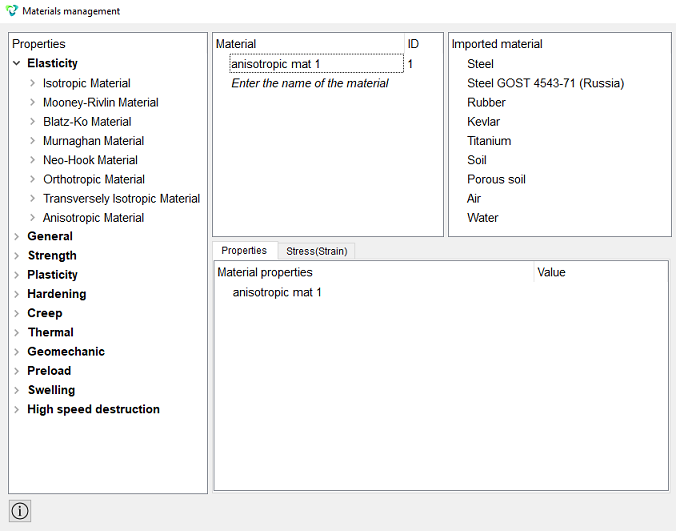Expand the Isotropic Material node
The height and width of the screenshot is (531, 676).
(32, 83)
